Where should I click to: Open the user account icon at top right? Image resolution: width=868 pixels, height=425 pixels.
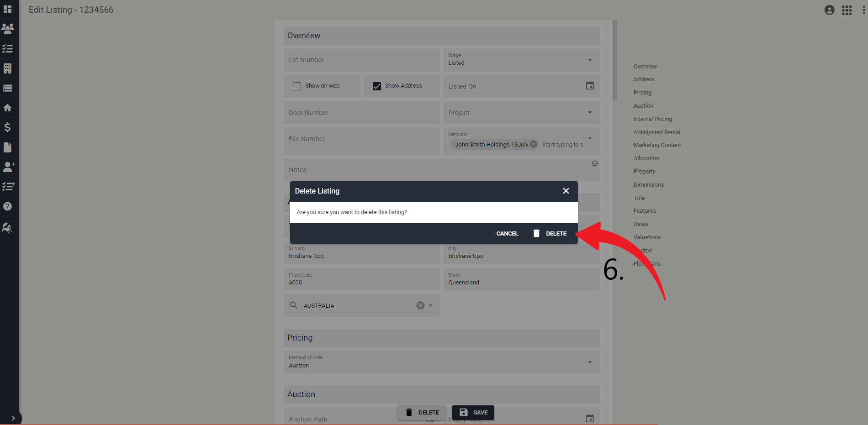[x=829, y=10]
